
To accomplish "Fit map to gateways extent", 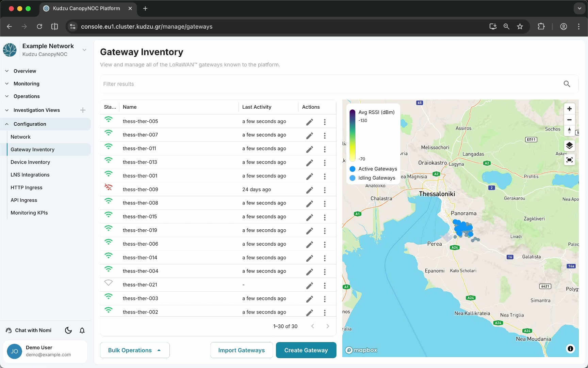I will (569, 160).
